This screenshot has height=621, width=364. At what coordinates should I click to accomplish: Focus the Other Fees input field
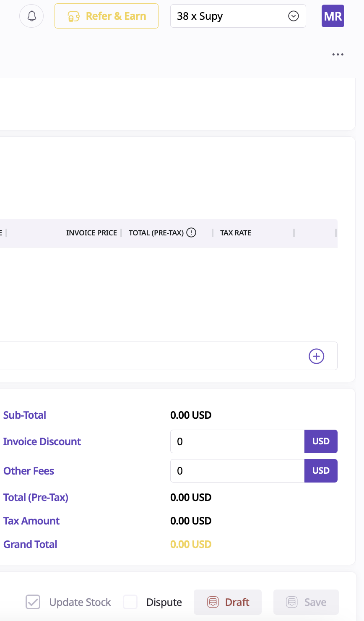[237, 471]
